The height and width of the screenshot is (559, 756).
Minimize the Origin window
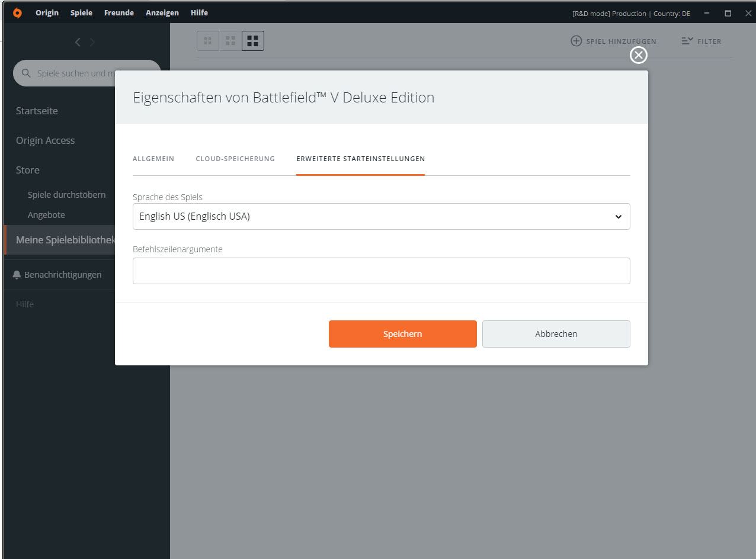tap(707, 13)
